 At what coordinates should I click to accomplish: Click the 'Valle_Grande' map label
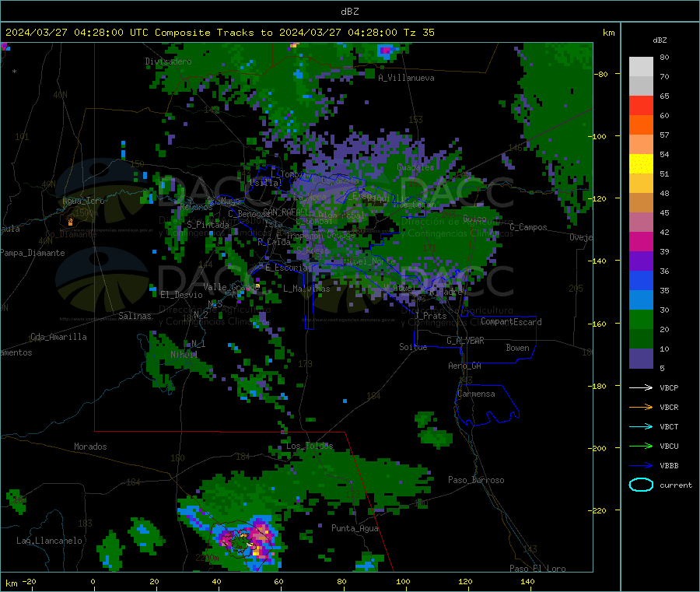tap(231, 287)
